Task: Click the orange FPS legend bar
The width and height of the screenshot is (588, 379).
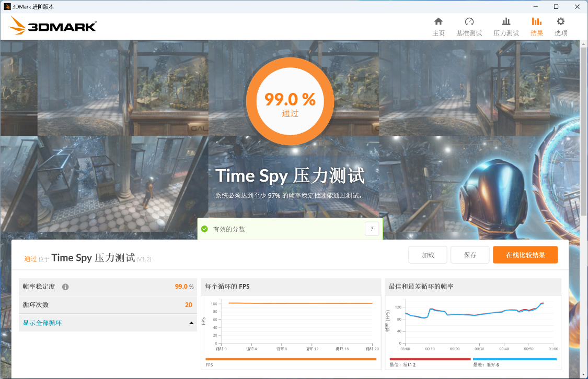Action: pos(291,359)
